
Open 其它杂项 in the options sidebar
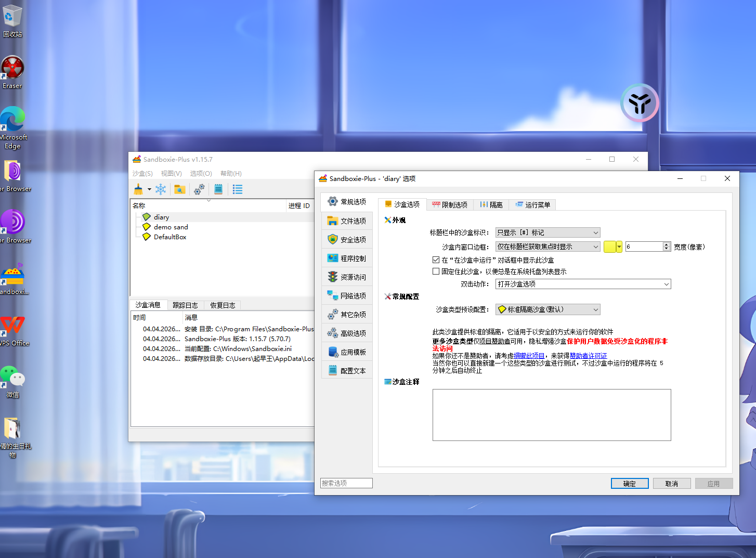347,315
